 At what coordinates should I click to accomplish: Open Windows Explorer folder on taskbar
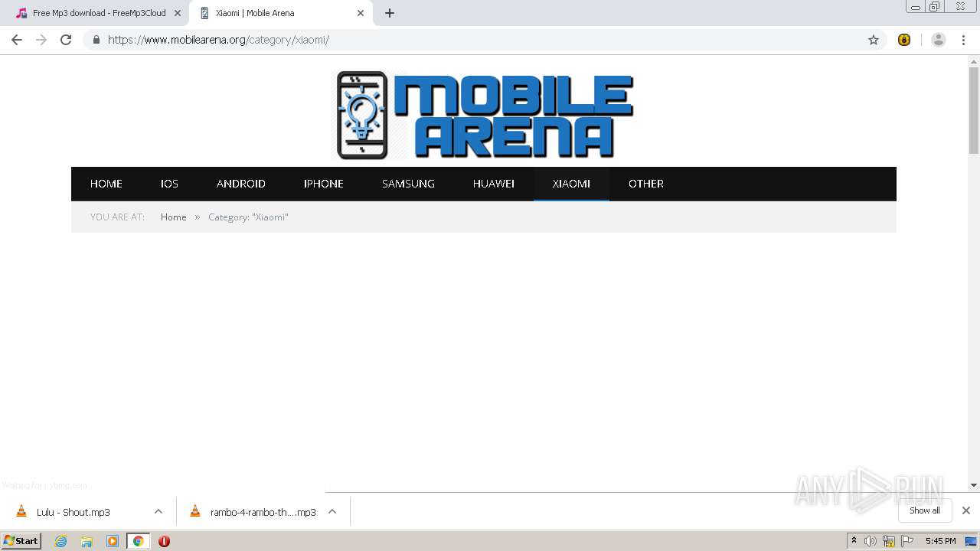click(x=87, y=541)
